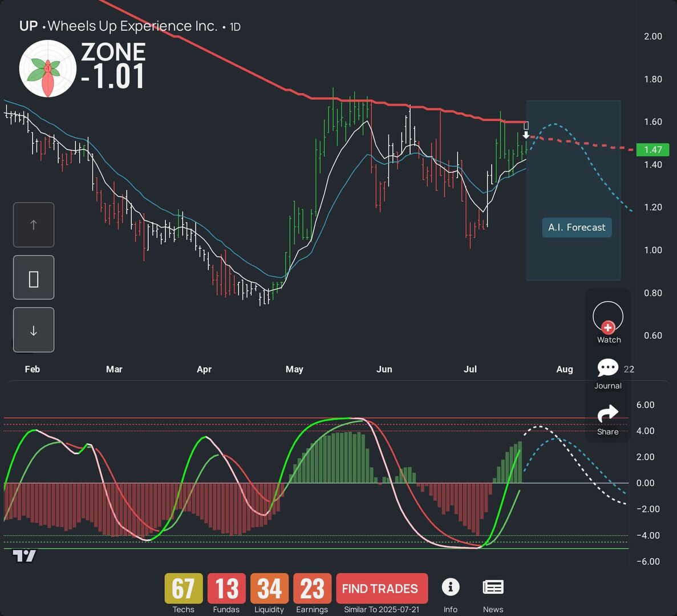Click the Feb label on time axis
This screenshot has width=677, height=616.
(33, 370)
